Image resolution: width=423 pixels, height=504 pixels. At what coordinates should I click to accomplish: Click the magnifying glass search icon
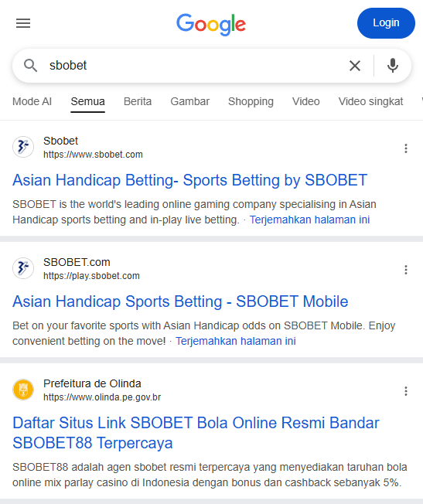(x=31, y=66)
